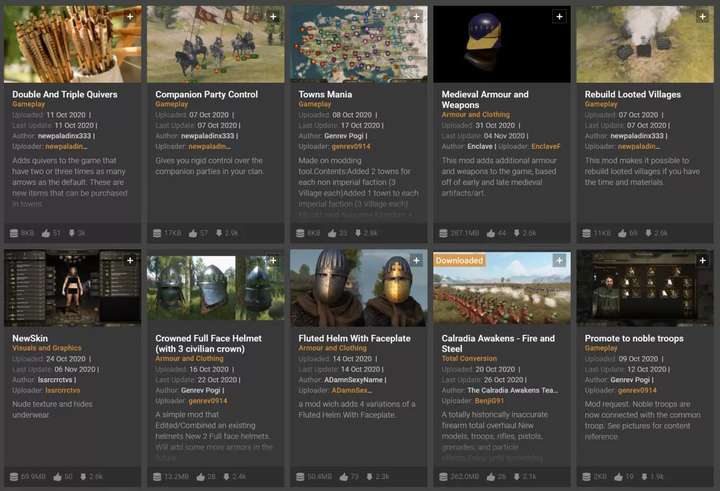Open Calradia Awakens - Fire and Steel title
Image resolution: width=720 pixels, height=491 pixels.
[498, 343]
